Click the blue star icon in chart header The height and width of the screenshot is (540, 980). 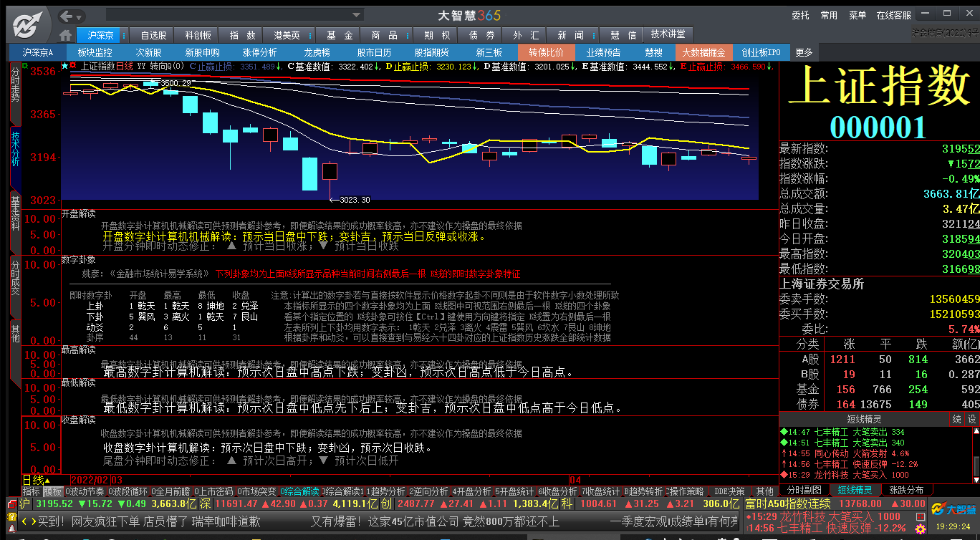[64, 66]
